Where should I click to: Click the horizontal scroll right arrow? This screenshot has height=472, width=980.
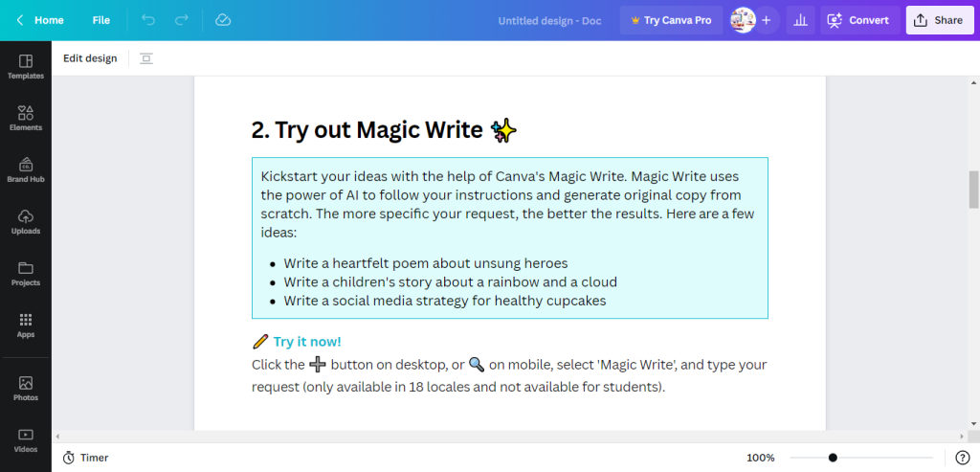[962, 436]
